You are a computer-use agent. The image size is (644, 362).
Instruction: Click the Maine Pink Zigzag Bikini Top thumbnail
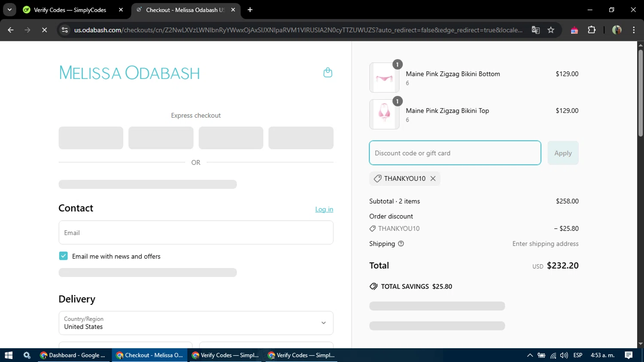384,114
